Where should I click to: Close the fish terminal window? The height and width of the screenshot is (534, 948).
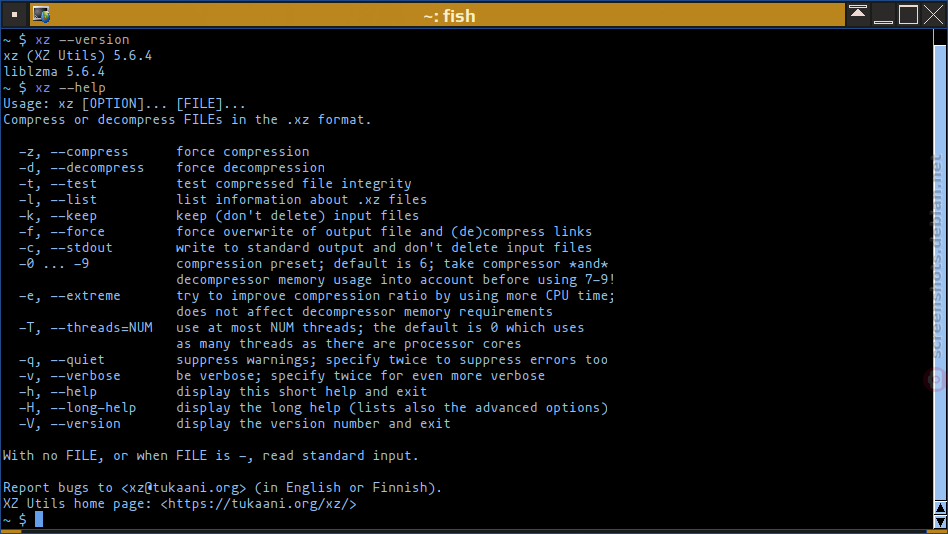[x=933, y=15]
